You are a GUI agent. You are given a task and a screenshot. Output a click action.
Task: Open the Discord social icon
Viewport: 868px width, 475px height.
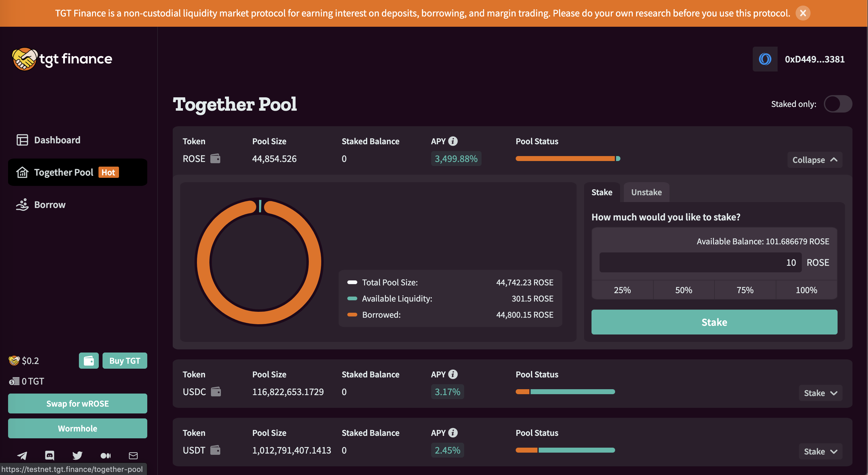click(x=49, y=456)
